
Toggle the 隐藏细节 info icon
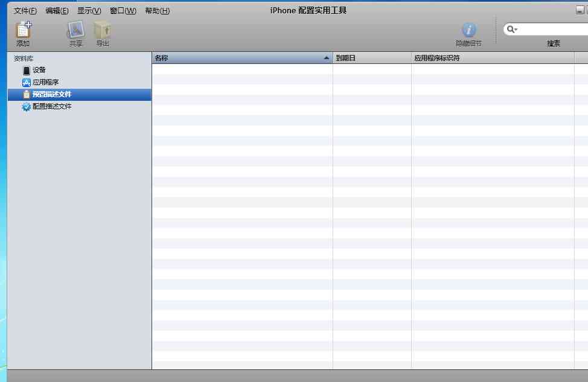(468, 30)
